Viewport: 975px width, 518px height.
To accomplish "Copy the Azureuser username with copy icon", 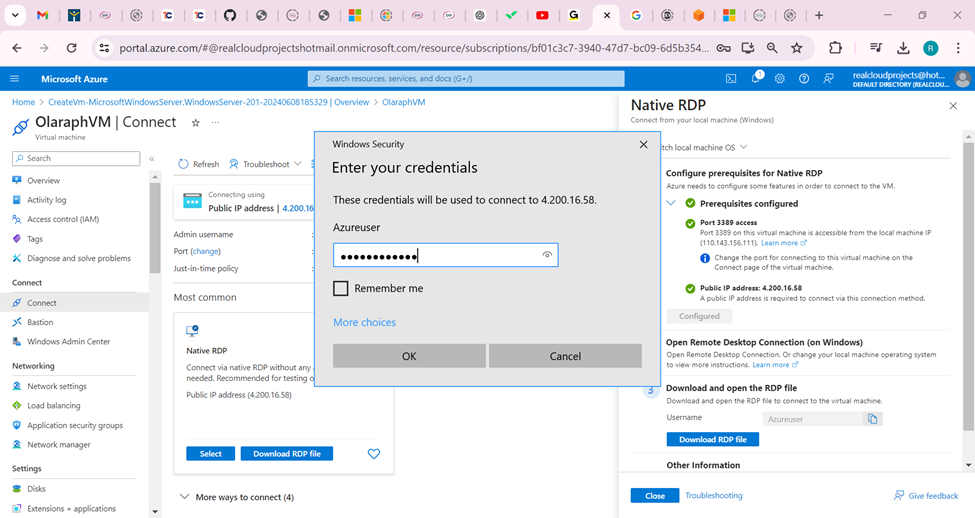I will [872, 419].
